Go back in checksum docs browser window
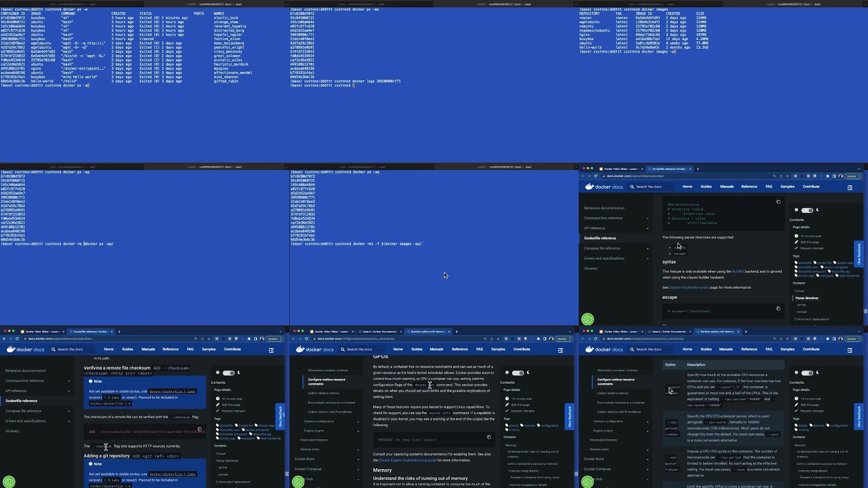The image size is (868, 488). pyautogui.click(x=4, y=339)
